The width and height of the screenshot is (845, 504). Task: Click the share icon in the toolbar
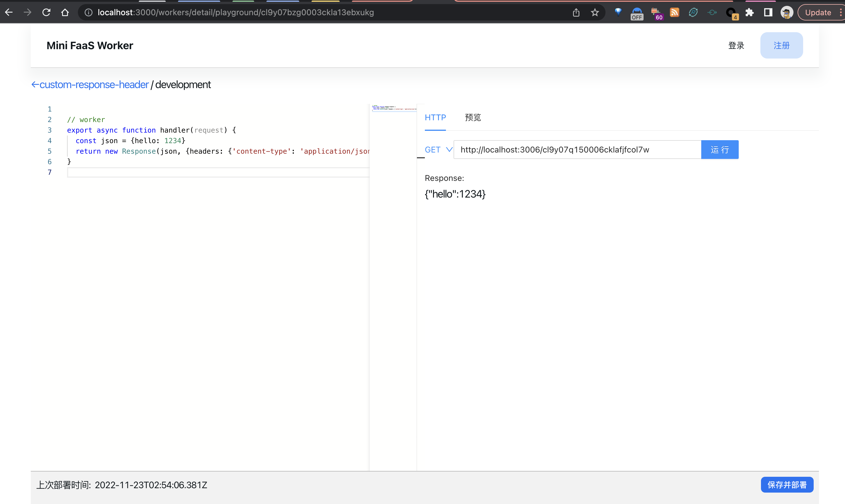576,12
